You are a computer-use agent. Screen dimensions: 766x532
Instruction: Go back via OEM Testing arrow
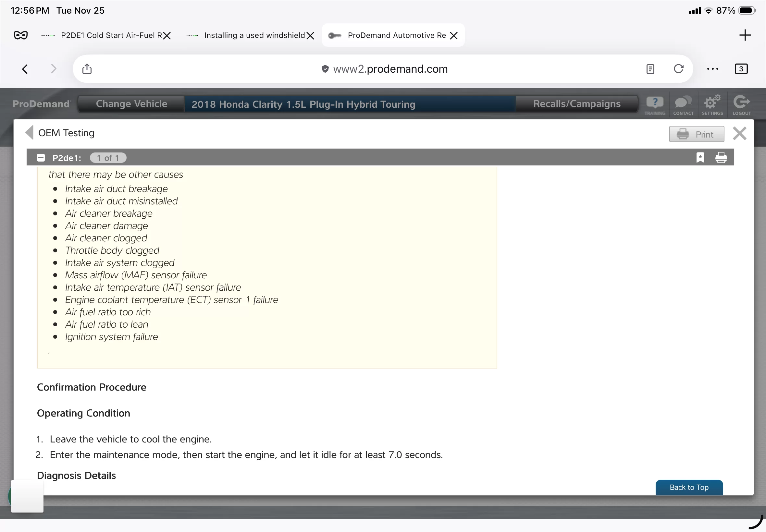30,133
